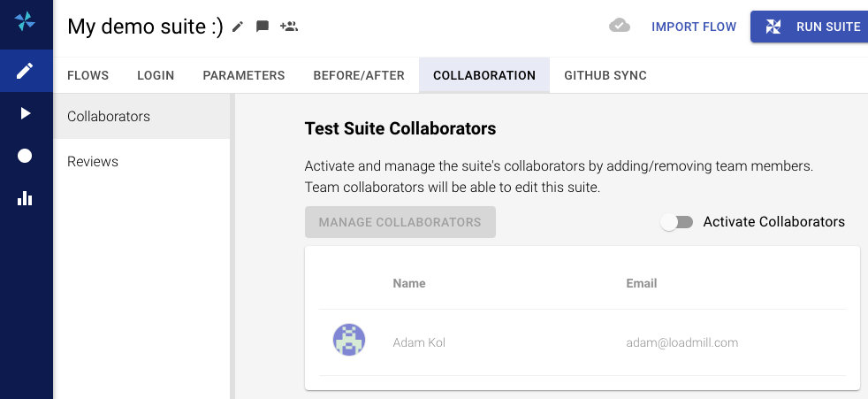
Task: Select Reviews in the side panel
Action: tap(93, 162)
